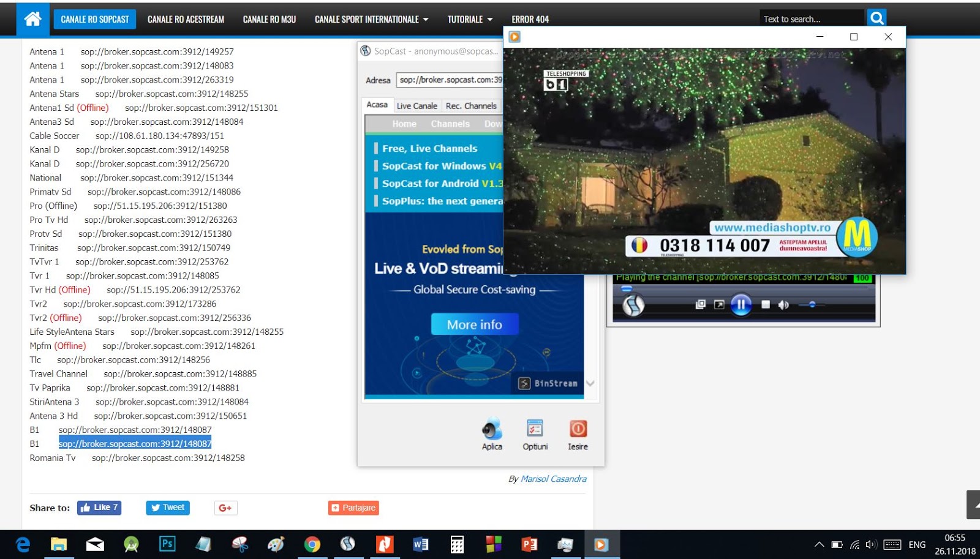Click the SopCast title bar logo icon
This screenshot has height=559, width=980.
pos(366,51)
